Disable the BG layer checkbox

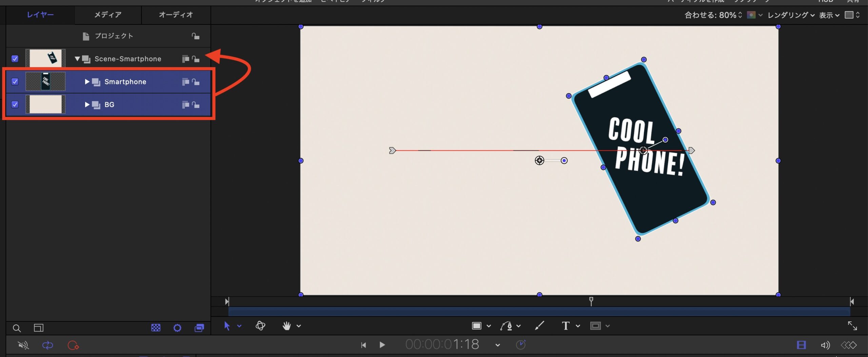tap(15, 104)
